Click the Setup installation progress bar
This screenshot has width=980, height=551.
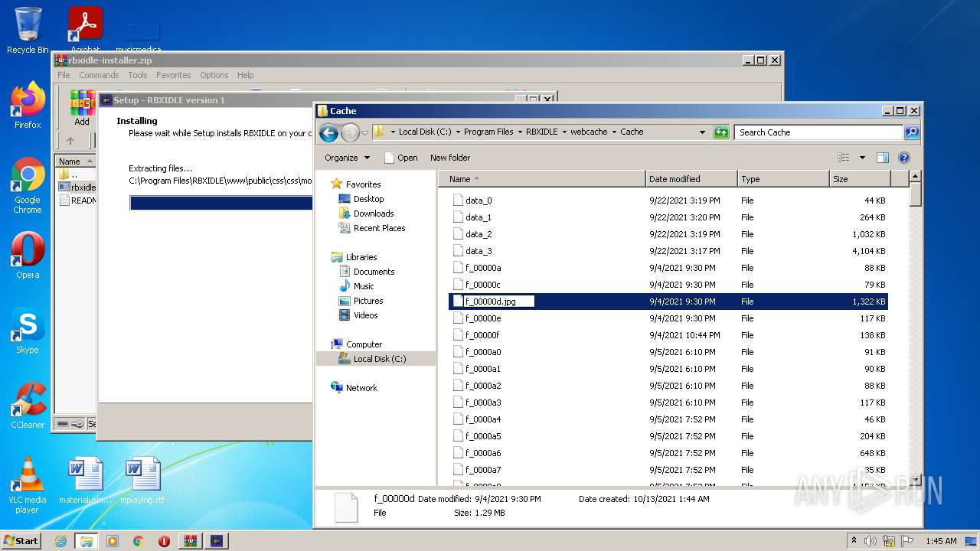[221, 203]
